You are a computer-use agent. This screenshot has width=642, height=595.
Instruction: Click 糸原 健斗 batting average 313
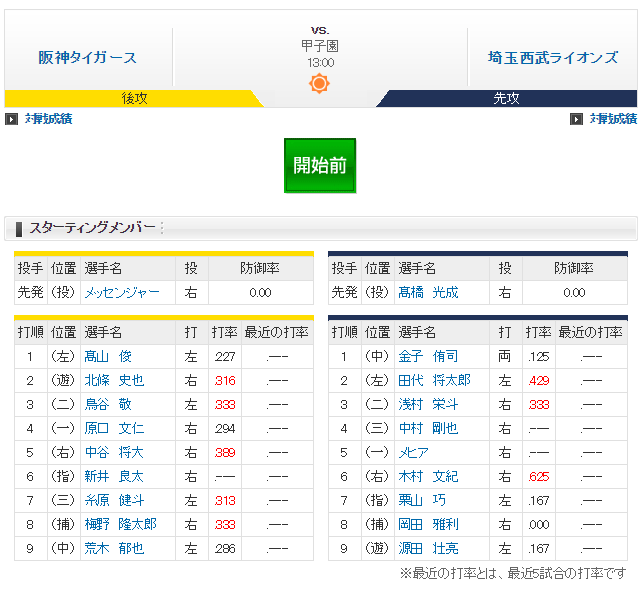click(x=225, y=500)
